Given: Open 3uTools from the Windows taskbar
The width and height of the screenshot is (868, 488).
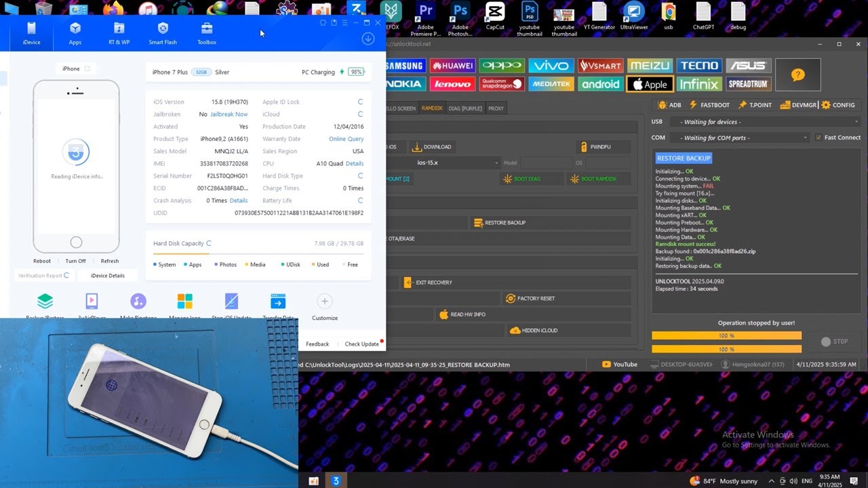Looking at the screenshot, I should click(x=336, y=481).
